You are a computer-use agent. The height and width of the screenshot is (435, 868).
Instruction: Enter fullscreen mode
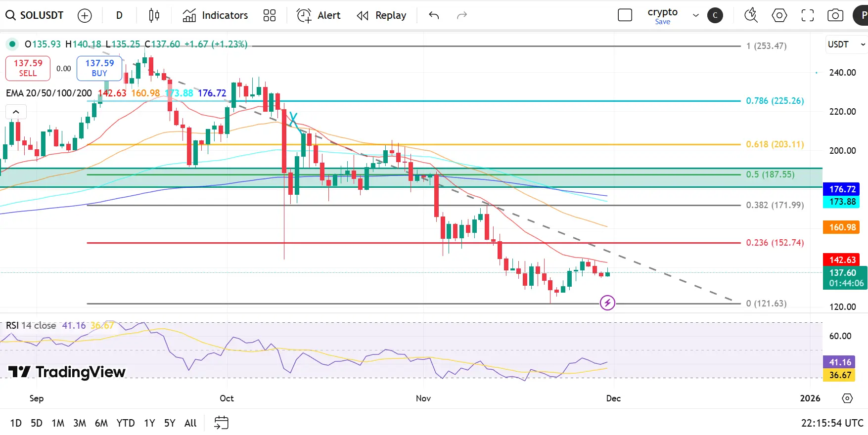[x=808, y=16]
